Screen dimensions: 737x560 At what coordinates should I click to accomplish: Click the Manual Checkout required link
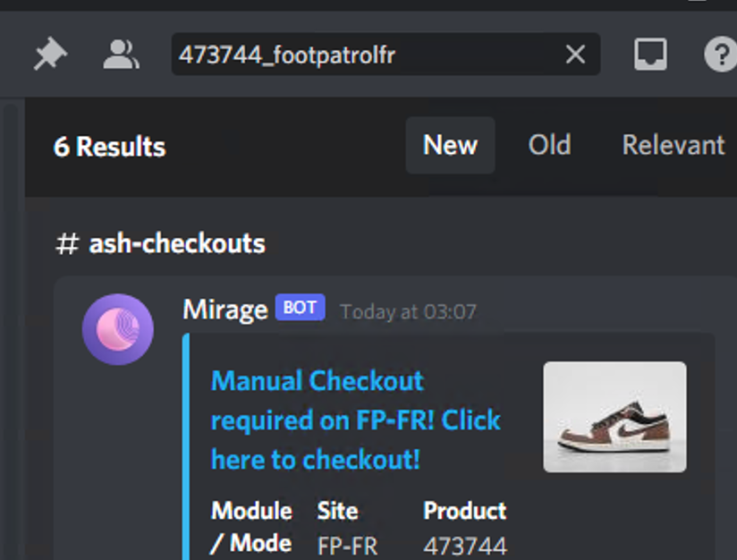pyautogui.click(x=356, y=420)
